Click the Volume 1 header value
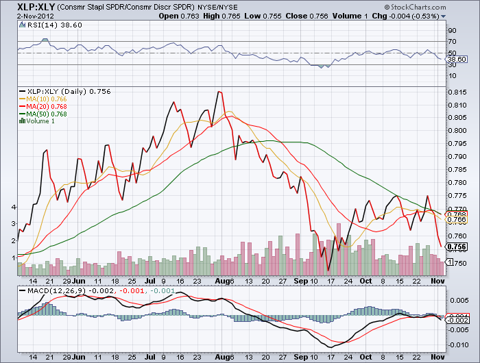Screen dimensions: 480x363 350,16
